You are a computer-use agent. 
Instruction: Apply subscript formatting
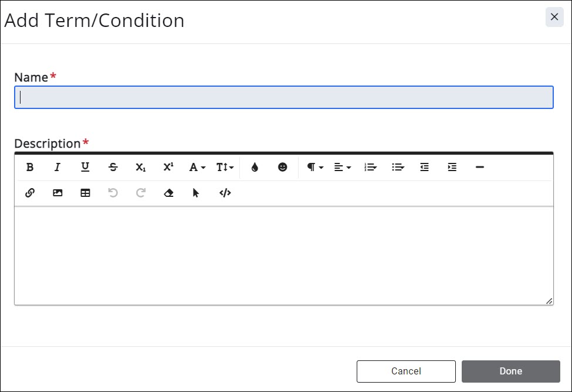tap(141, 168)
